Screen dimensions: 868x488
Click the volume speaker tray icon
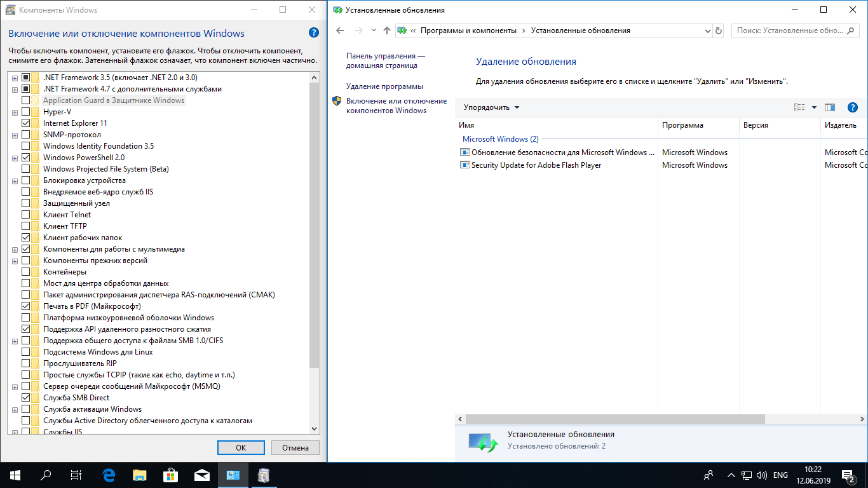[761, 475]
